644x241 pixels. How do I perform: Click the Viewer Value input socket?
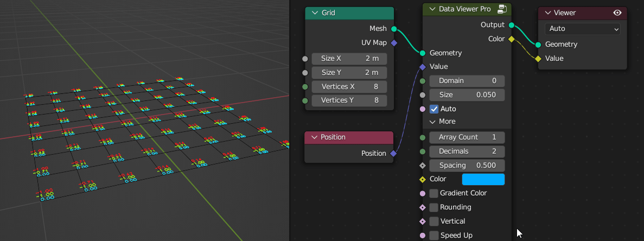(538, 58)
